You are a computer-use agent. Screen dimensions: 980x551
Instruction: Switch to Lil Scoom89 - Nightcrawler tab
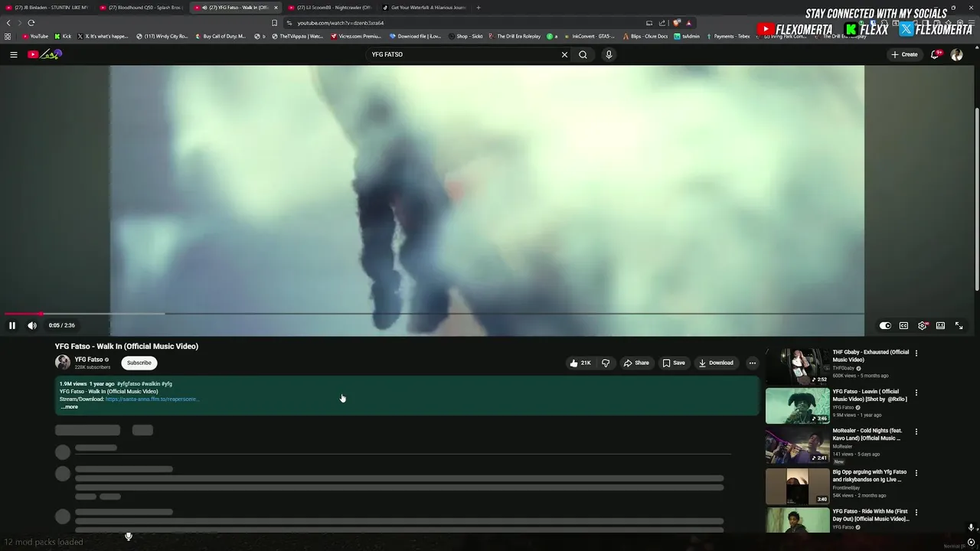tap(330, 8)
